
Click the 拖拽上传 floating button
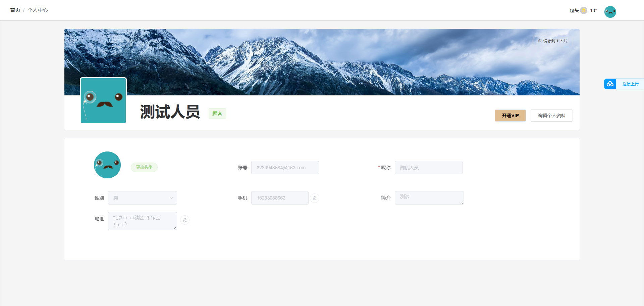624,84
